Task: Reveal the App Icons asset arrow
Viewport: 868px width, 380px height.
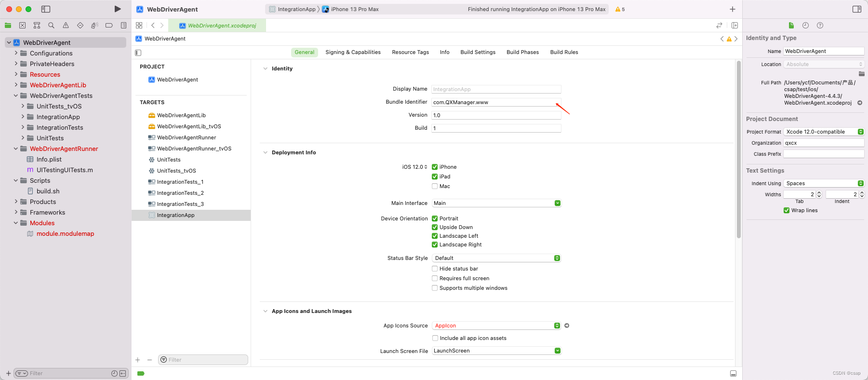Action: pyautogui.click(x=567, y=326)
